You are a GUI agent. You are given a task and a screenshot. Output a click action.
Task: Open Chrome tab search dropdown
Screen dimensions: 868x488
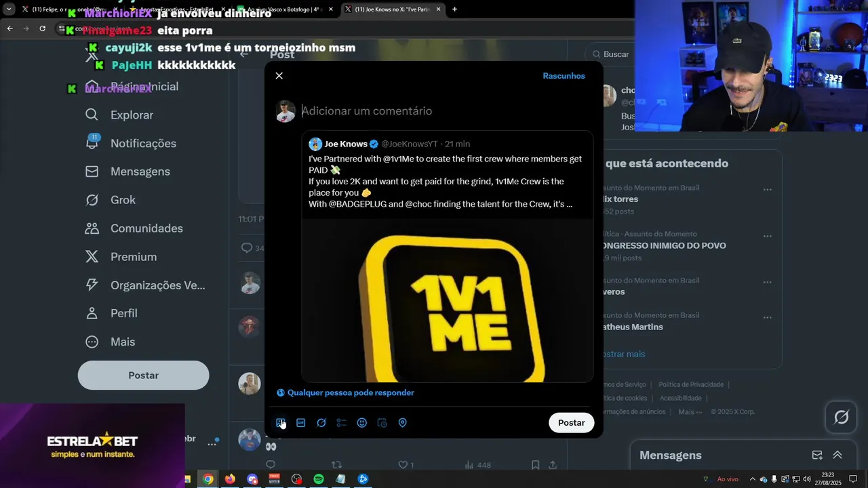click(7, 9)
